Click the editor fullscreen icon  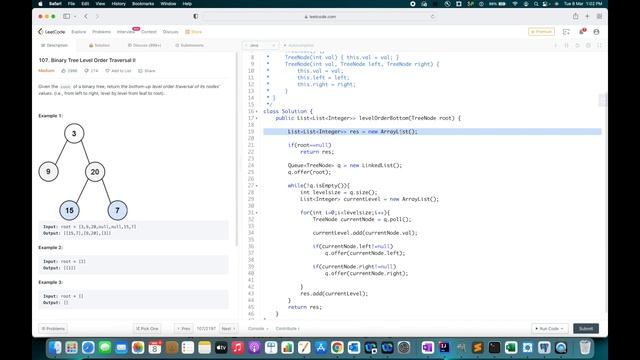(x=599, y=45)
